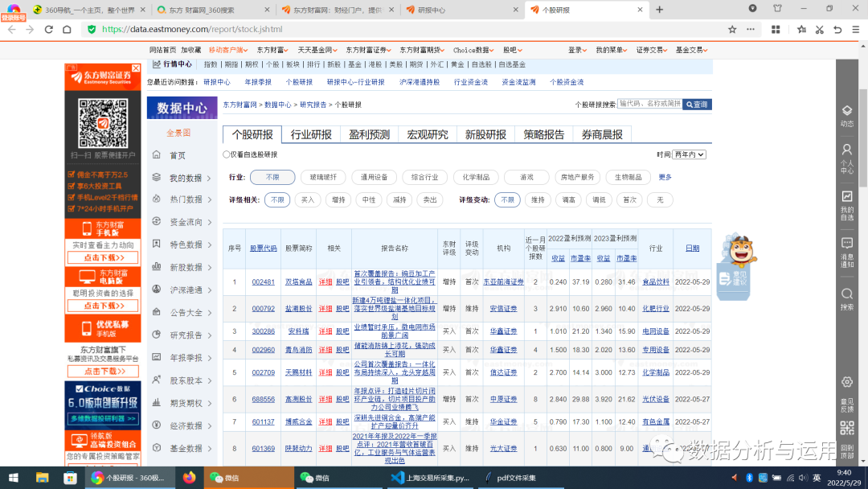868x489 pixels.
Task: Click the scissors screenshot tool icon
Action: point(819,29)
